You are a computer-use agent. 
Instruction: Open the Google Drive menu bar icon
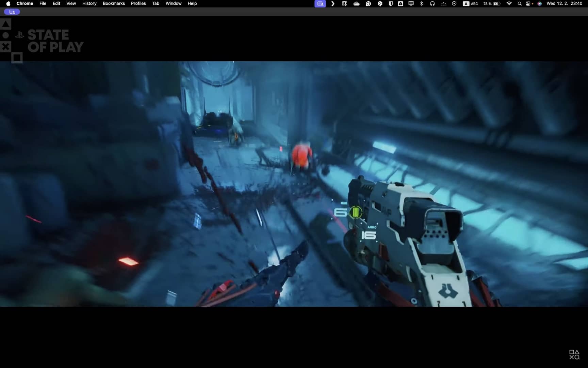pos(401,3)
